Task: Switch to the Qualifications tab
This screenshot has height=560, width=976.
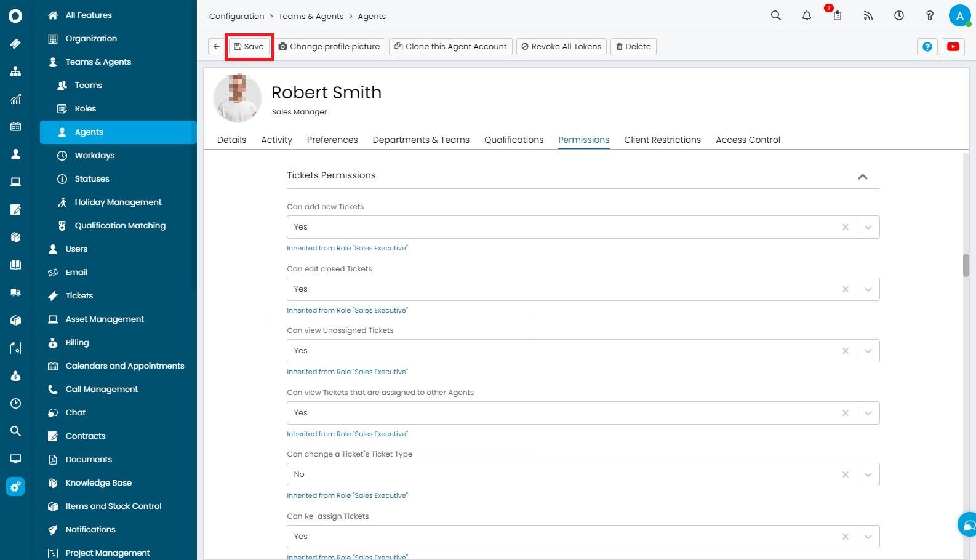Action: (513, 140)
